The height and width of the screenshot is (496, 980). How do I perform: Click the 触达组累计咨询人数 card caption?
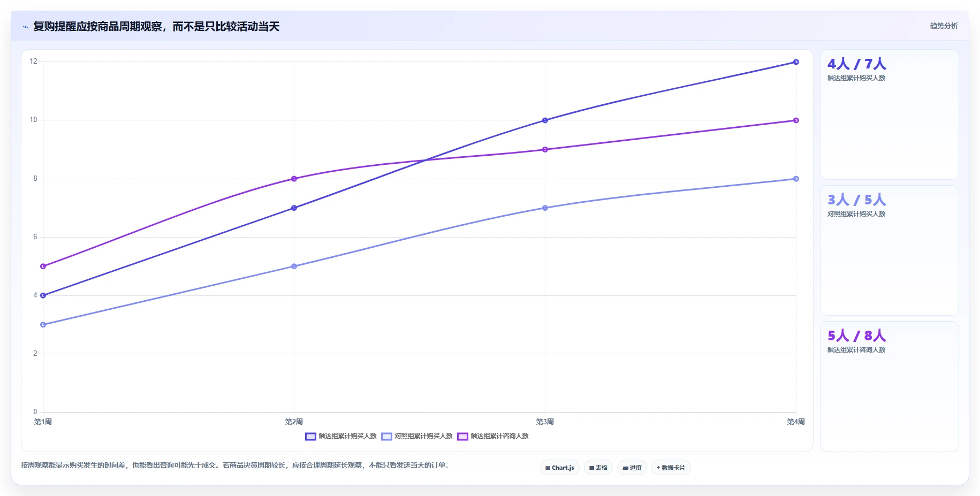[x=856, y=350]
